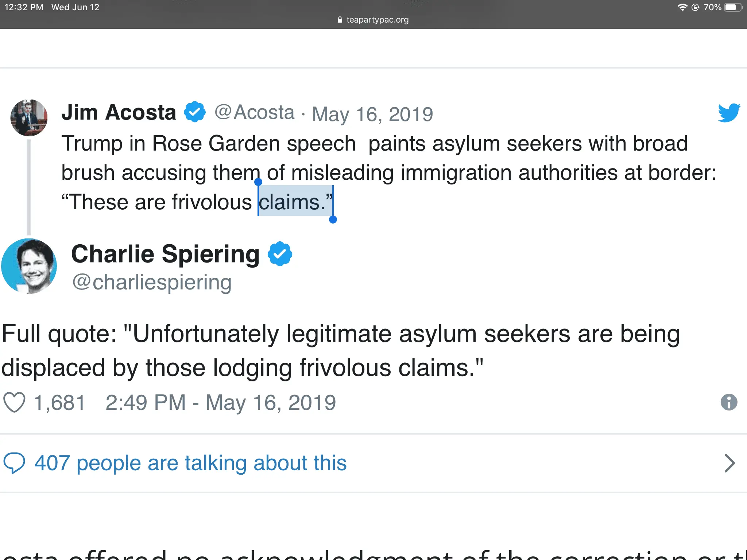Tap the padlock icon in address bar
The width and height of the screenshot is (747, 560).
pos(340,20)
